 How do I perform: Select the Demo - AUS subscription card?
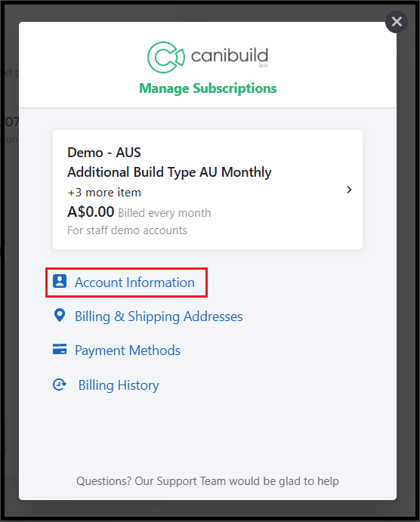pyautogui.click(x=208, y=190)
